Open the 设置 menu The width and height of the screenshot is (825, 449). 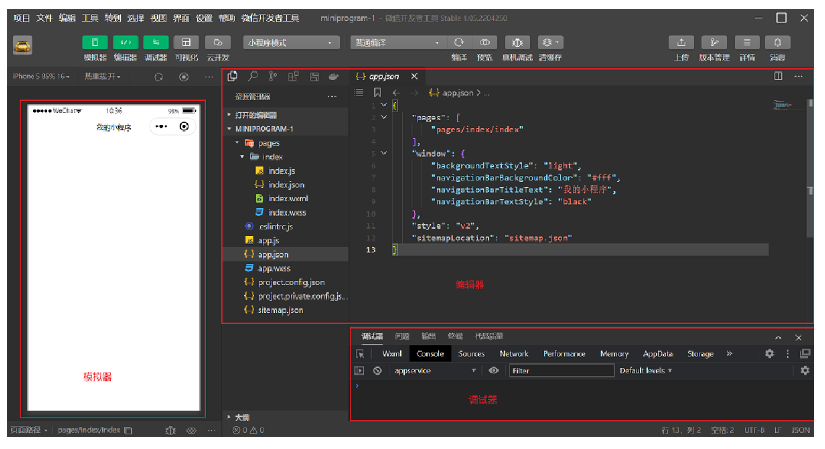(204, 18)
